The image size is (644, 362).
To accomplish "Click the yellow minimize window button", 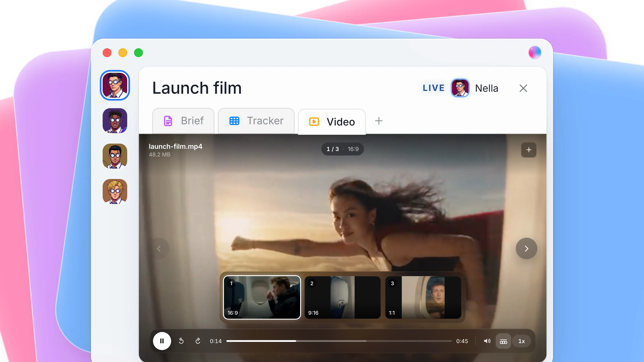I will click(123, 53).
